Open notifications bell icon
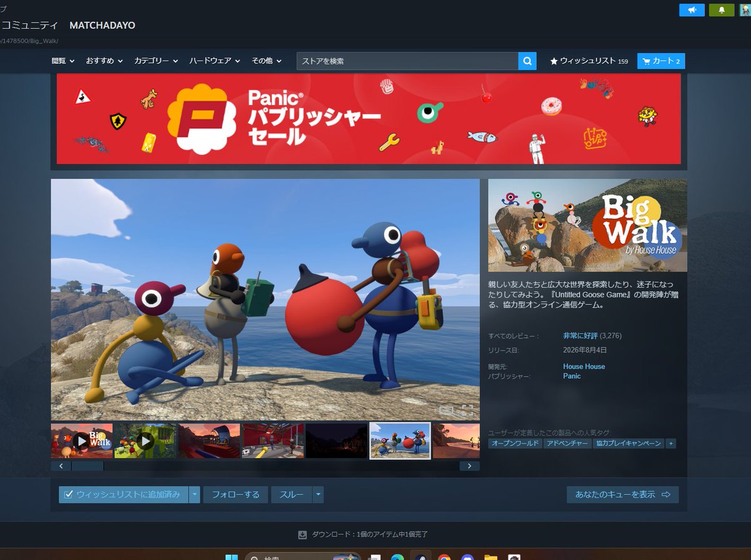Viewport: 751px width, 560px height. 722,10
